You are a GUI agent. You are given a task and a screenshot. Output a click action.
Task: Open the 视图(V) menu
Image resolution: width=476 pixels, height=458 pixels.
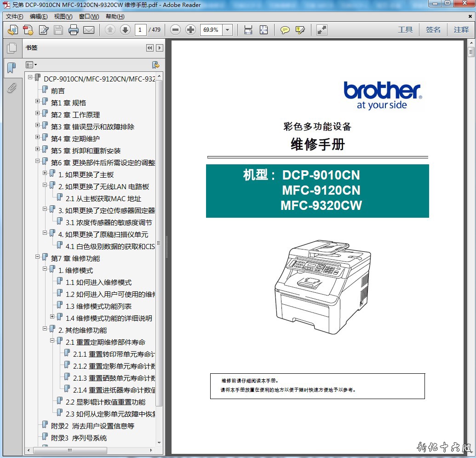coord(63,17)
